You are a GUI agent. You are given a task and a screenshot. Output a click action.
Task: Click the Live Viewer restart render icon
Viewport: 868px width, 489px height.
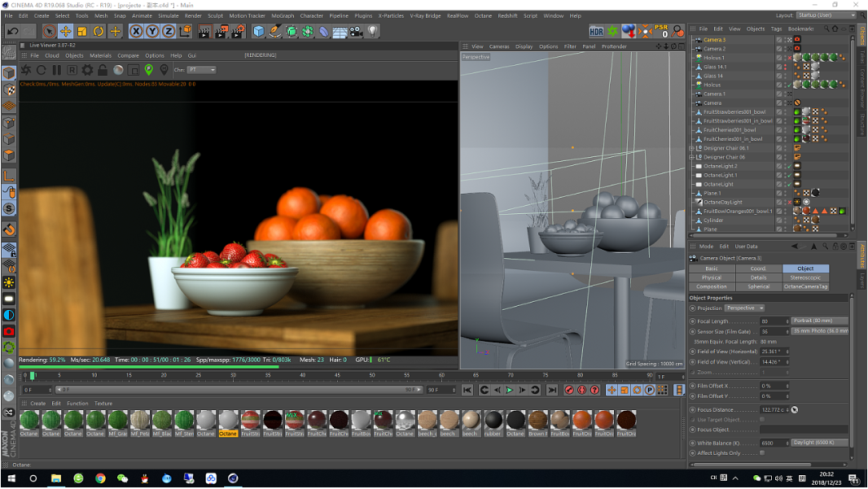pyautogui.click(x=41, y=70)
